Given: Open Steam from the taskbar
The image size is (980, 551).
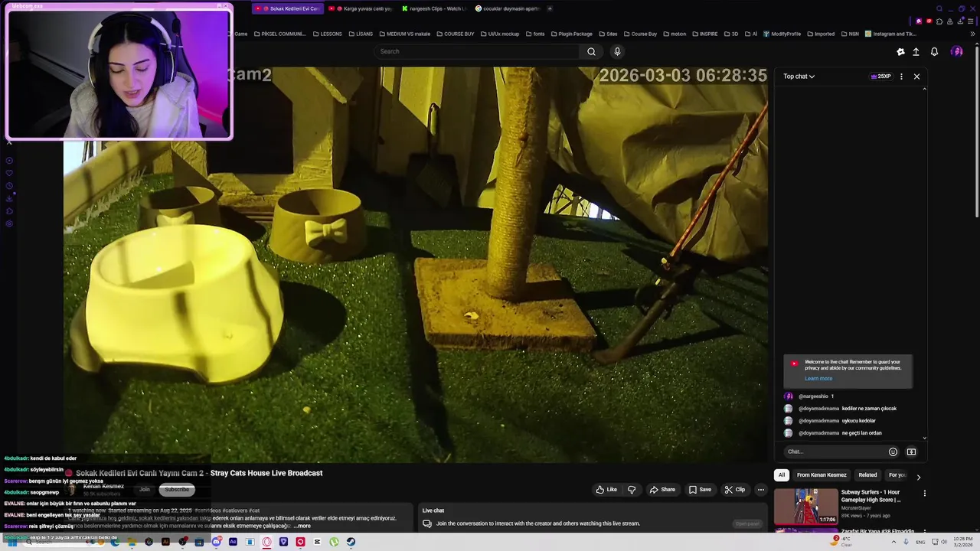Looking at the screenshot, I should coord(351,542).
